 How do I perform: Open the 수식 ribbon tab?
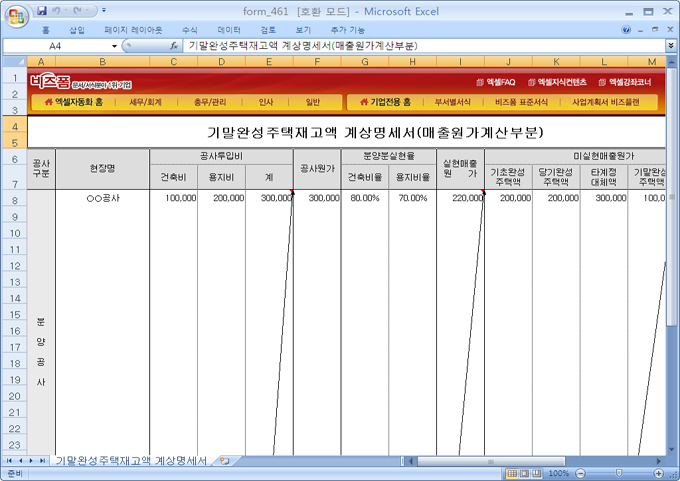pyautogui.click(x=190, y=30)
